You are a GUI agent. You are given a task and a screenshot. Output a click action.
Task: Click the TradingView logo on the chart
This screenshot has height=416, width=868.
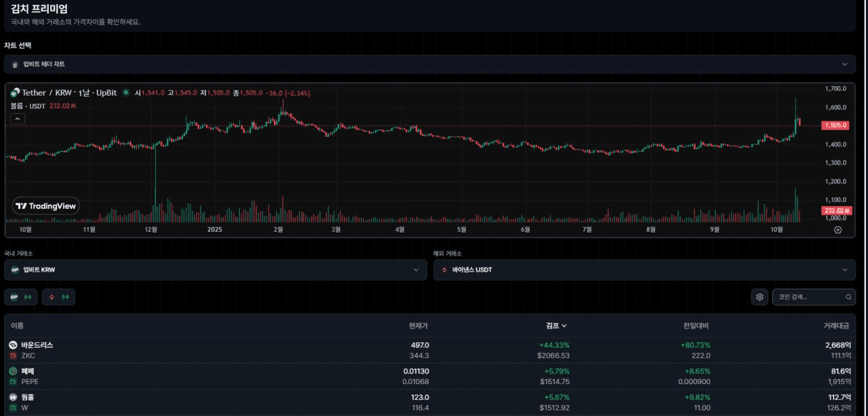point(46,206)
